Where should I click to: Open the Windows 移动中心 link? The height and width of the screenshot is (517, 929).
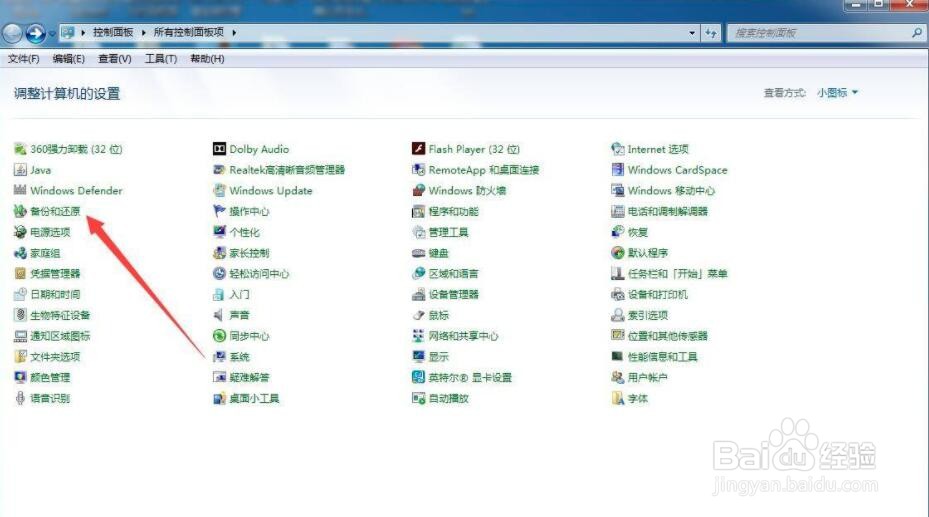click(671, 191)
